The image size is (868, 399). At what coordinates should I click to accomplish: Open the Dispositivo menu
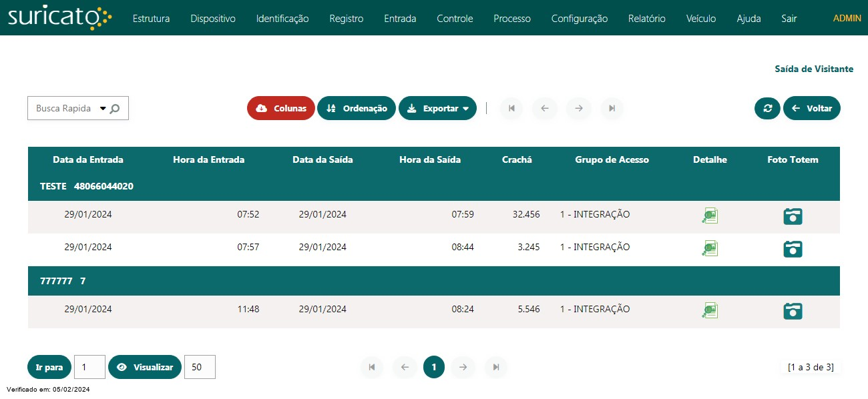213,19
